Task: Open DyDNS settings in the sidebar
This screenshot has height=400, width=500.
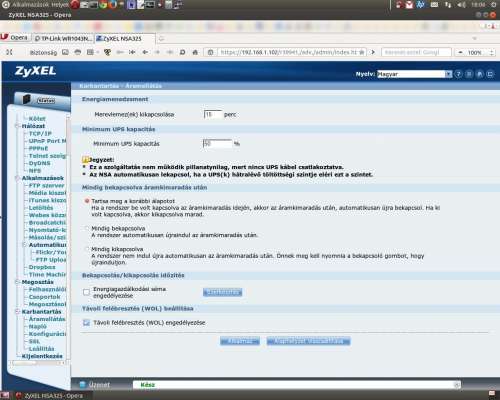Action: pos(39,163)
